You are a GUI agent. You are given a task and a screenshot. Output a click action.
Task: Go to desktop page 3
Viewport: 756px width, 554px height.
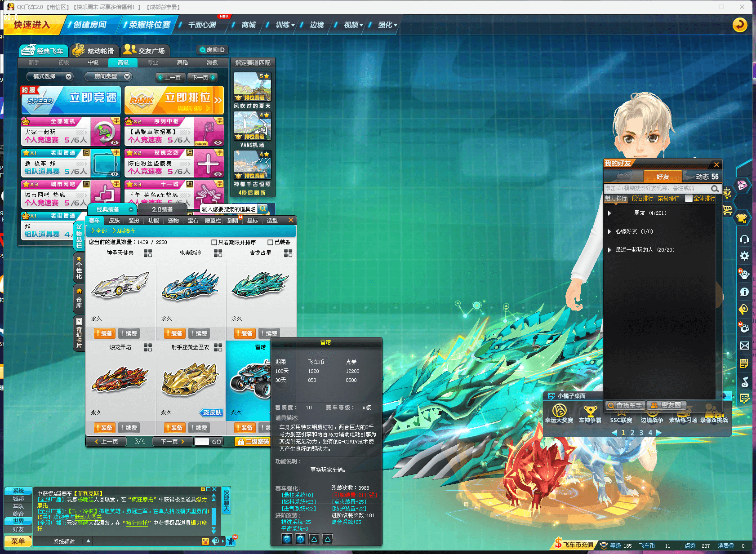point(641,433)
